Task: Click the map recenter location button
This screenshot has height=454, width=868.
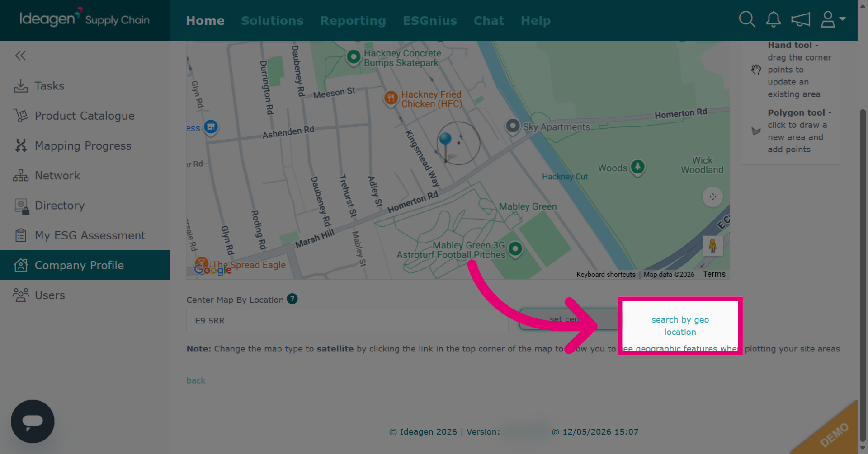Action: [712, 197]
